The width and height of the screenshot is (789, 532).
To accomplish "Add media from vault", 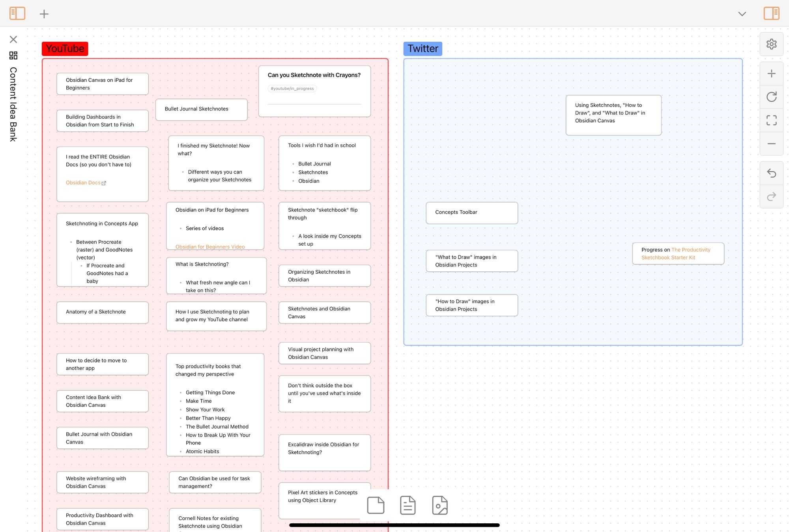I will click(x=439, y=505).
